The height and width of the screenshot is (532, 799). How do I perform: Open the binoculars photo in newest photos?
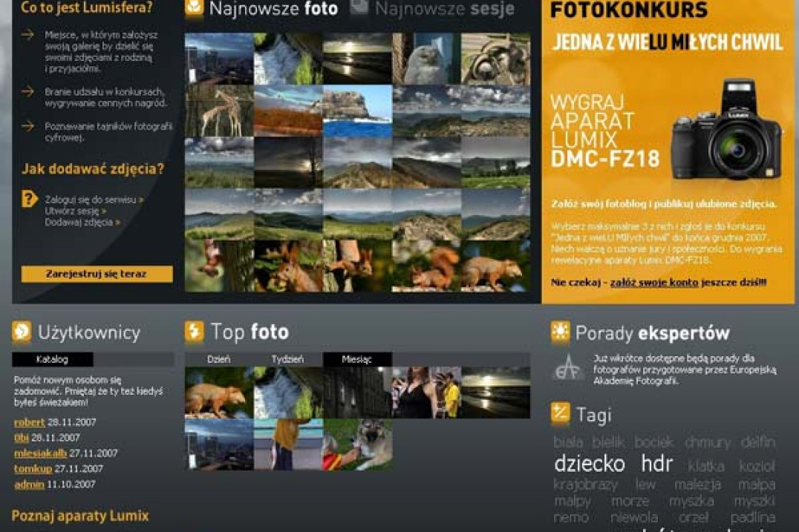(495, 59)
